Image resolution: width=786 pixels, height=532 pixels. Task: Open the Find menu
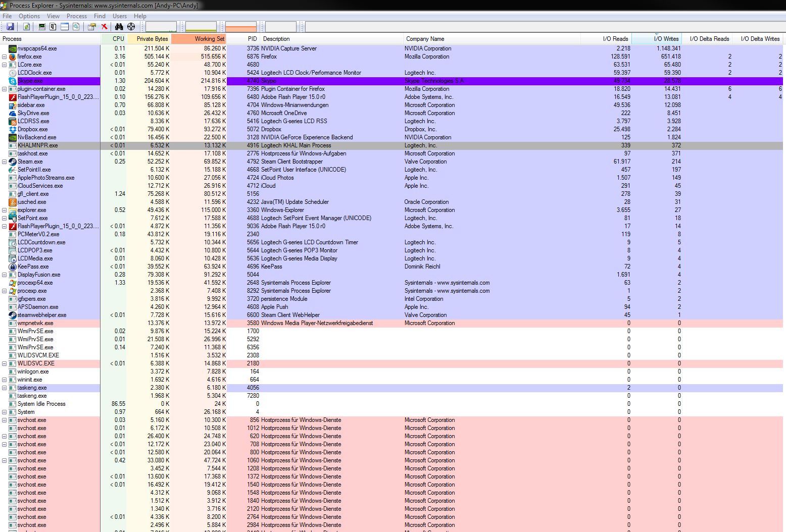click(x=100, y=16)
